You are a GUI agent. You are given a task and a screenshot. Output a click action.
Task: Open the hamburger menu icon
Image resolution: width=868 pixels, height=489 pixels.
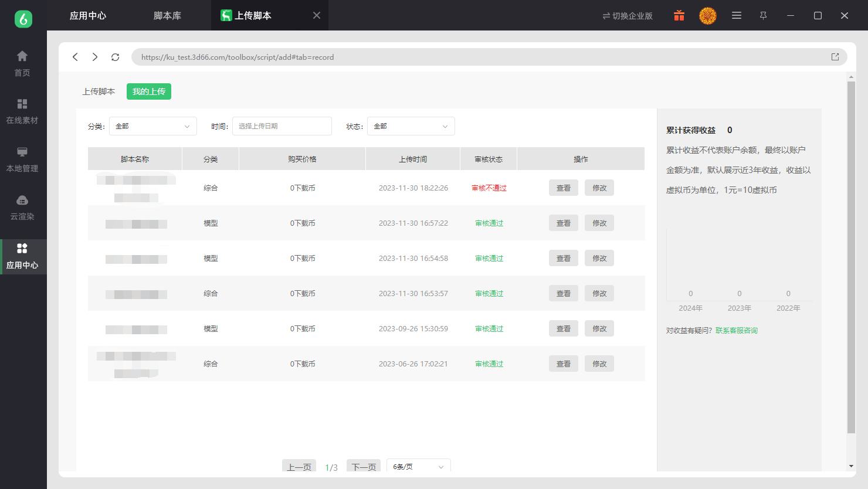[737, 16]
